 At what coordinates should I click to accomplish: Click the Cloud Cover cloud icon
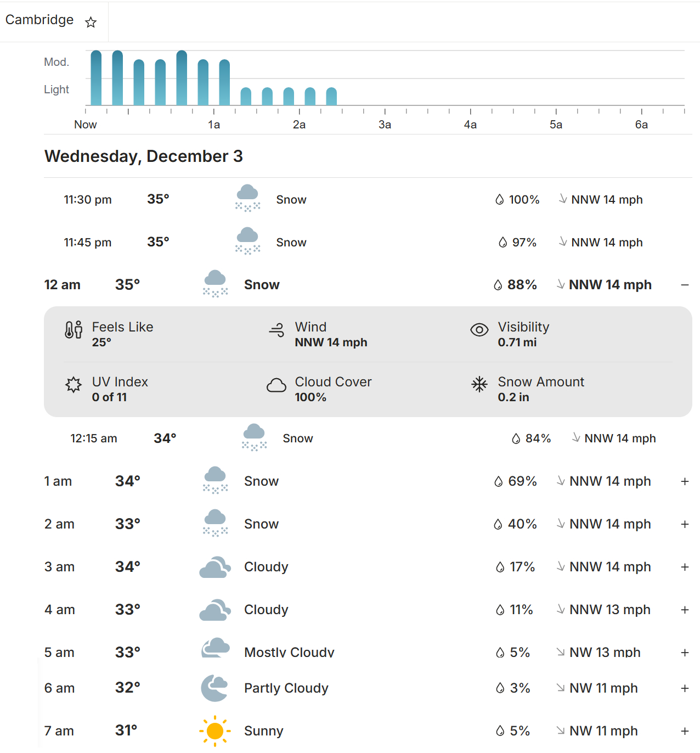pyautogui.click(x=276, y=385)
